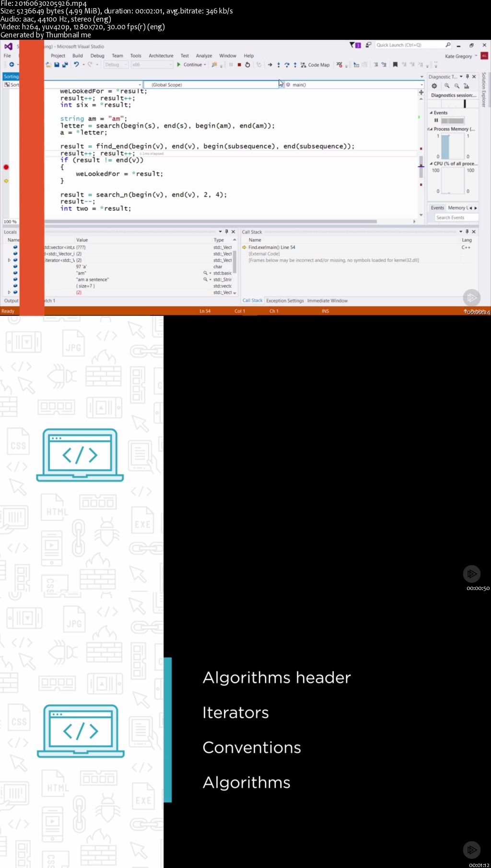Pin the Locals panel

coord(227,231)
